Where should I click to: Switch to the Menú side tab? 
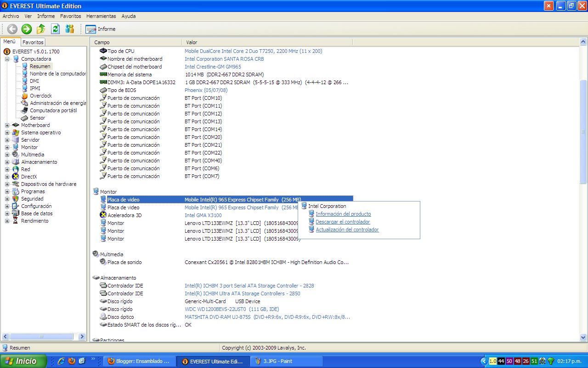[x=10, y=41]
